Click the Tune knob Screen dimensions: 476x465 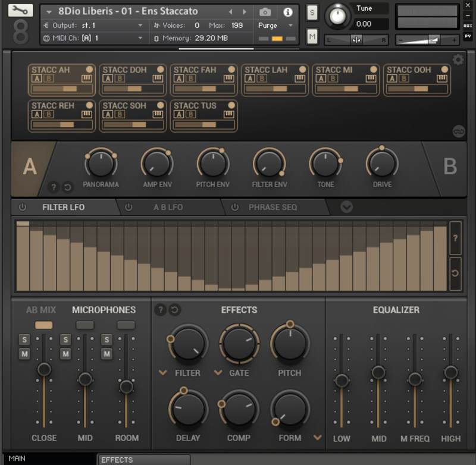coord(337,16)
